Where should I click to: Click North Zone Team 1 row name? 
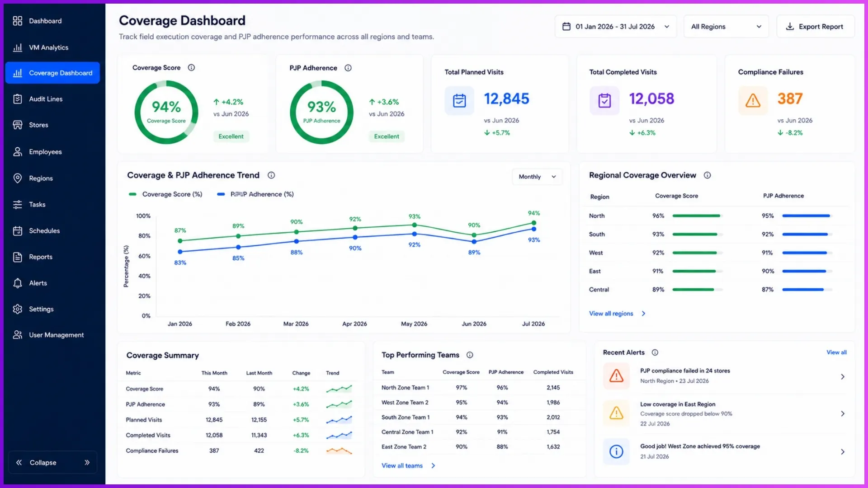click(405, 388)
